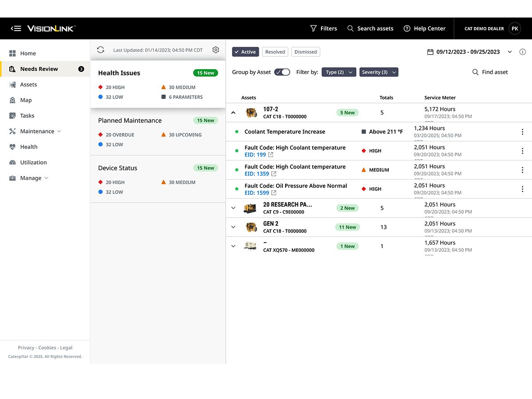Open the Type (2) filter dropdown
Image resolution: width=532 pixels, height=399 pixels.
click(339, 72)
